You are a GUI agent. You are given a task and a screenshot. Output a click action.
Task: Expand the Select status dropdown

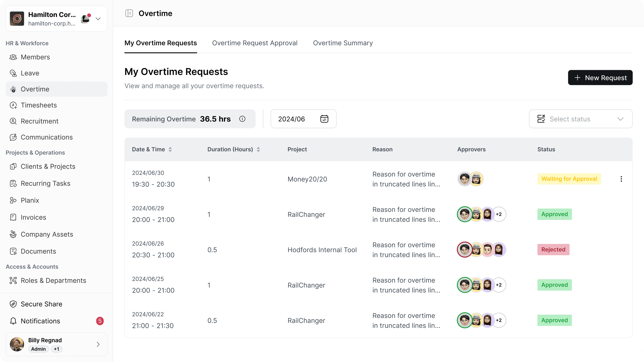(x=580, y=119)
